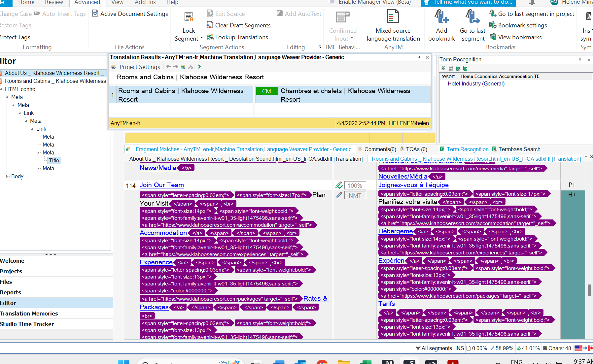Click the first book icon in Term Recognition toolbar
This screenshot has height=364, width=593.
tap(443, 68)
